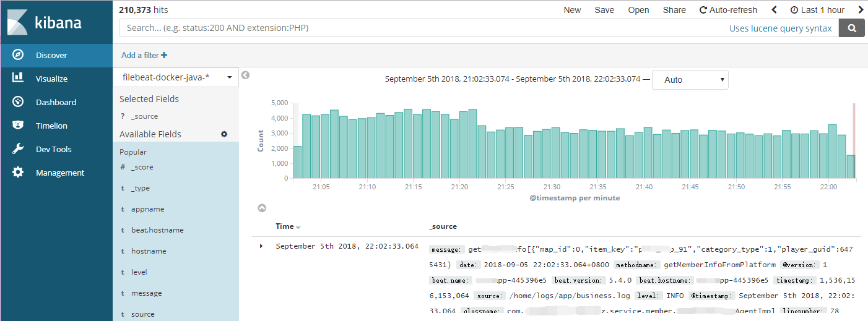Toggle Auto-refresh in the top bar
868x321 pixels.
click(728, 10)
